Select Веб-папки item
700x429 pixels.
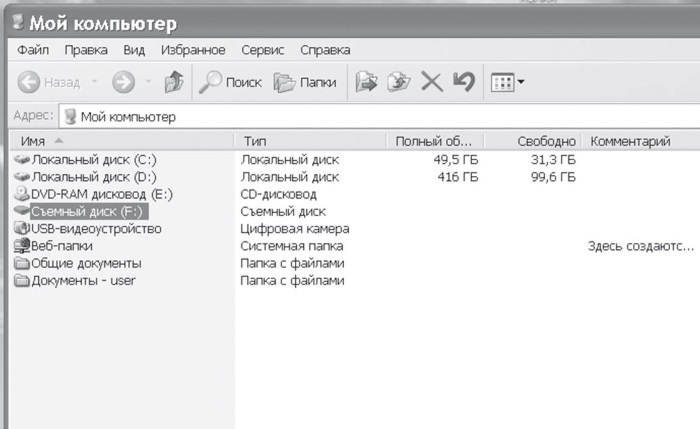(x=62, y=246)
